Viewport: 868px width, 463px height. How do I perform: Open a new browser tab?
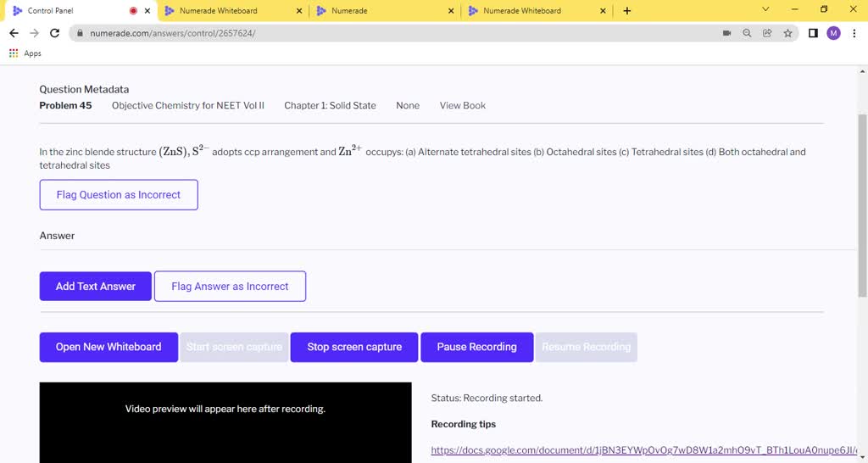point(627,11)
